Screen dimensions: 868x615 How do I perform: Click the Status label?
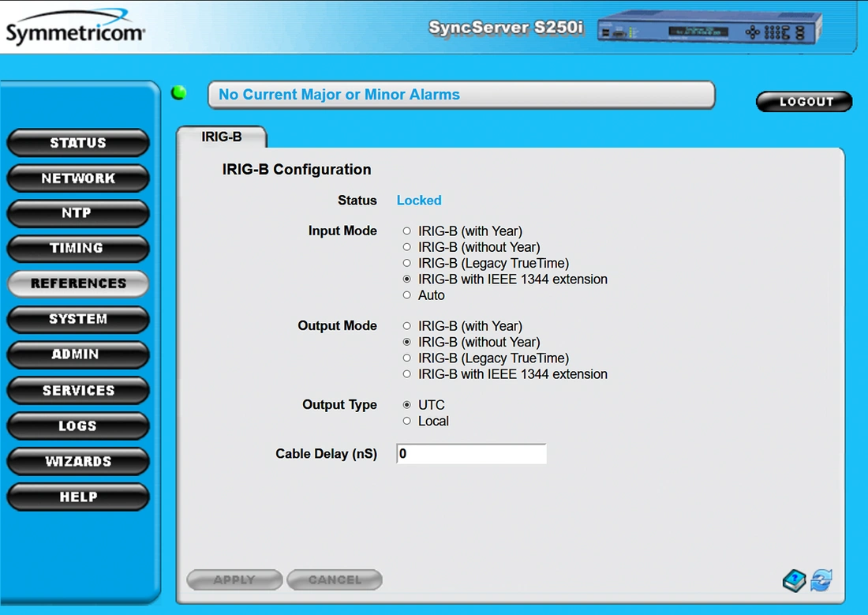(x=357, y=201)
